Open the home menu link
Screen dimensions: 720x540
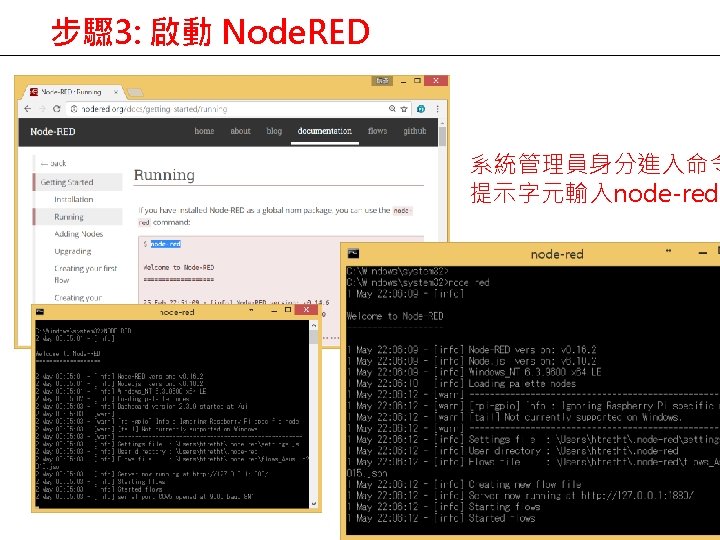(204, 131)
